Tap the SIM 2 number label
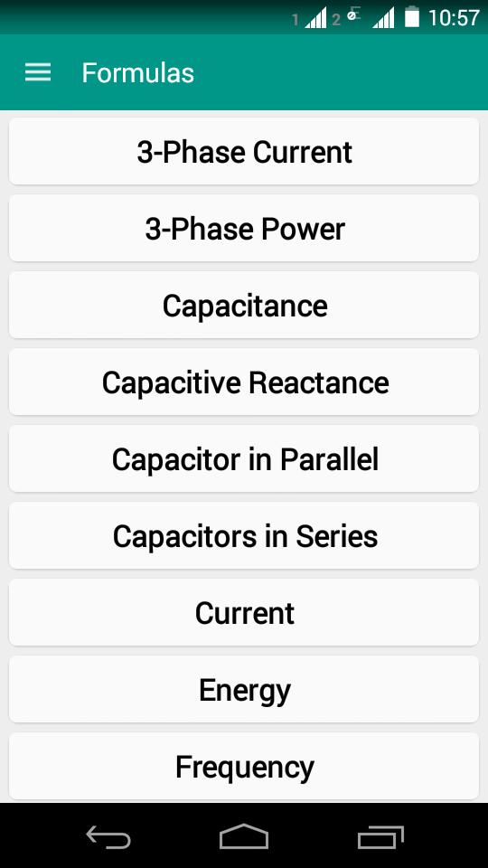This screenshot has width=488, height=868. (336, 21)
